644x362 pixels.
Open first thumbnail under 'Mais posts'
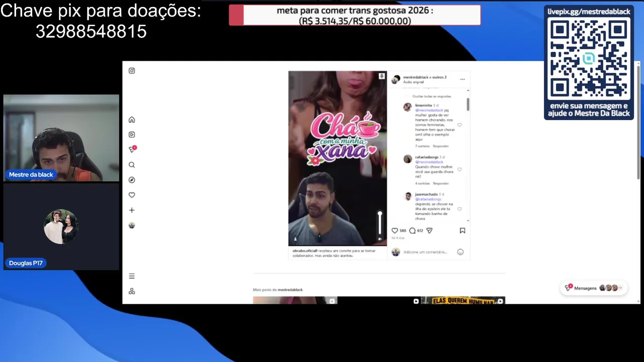(295, 300)
